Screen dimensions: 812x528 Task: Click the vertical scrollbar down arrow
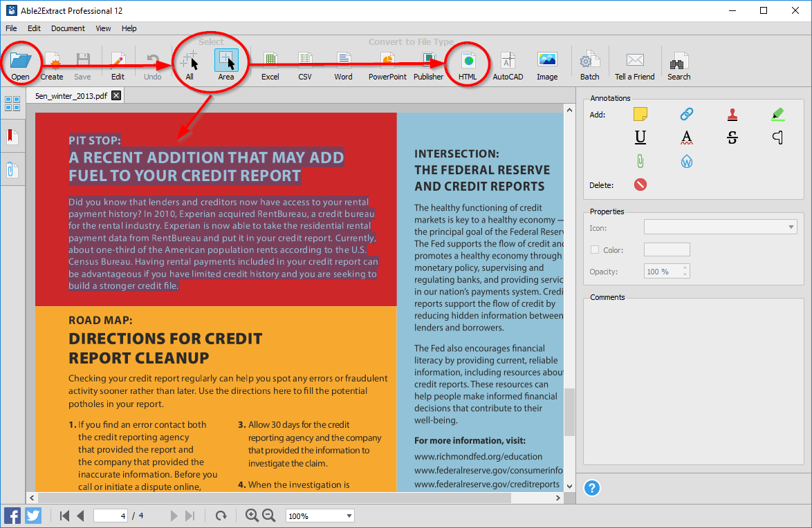tap(570, 486)
